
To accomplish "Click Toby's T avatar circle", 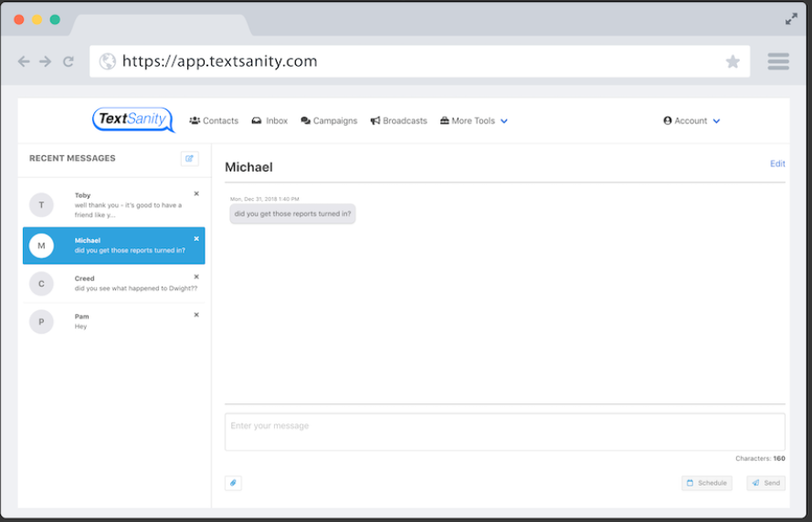I will pyautogui.click(x=41, y=204).
